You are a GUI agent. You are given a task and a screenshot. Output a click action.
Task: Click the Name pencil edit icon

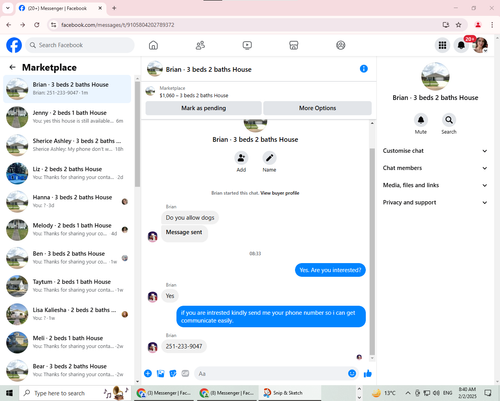click(x=269, y=158)
